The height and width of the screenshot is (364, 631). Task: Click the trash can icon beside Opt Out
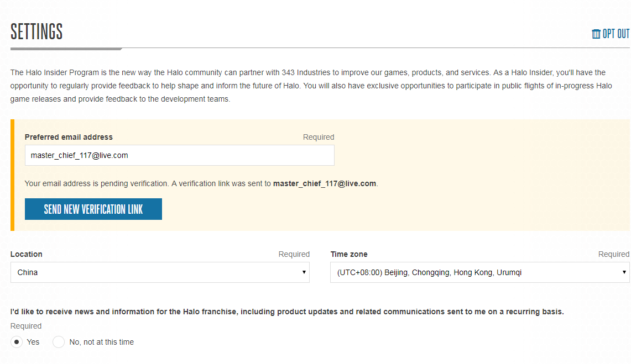pyautogui.click(x=596, y=34)
